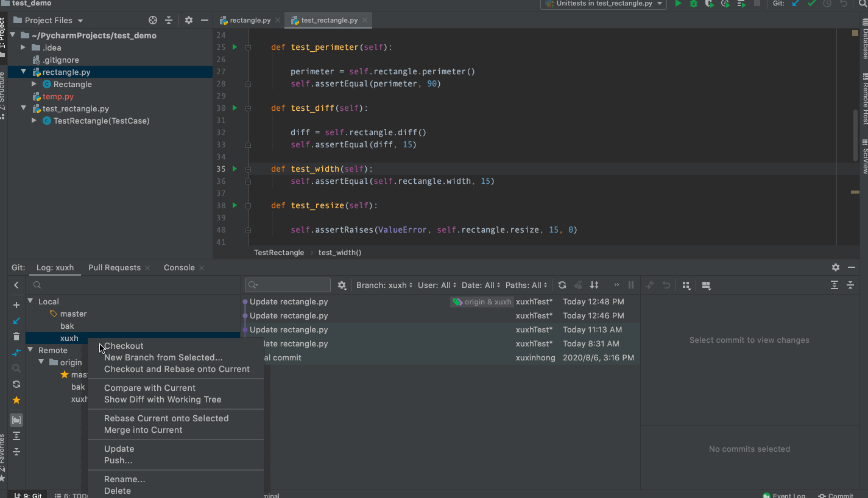
Task: Start debugging with the green bug icon
Action: [x=694, y=4]
